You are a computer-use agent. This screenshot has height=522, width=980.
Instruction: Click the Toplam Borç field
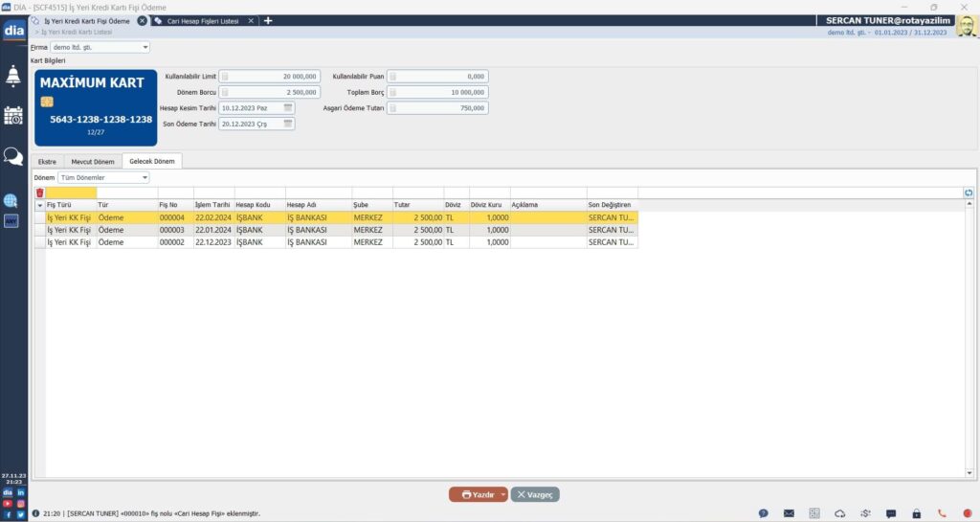coord(437,92)
